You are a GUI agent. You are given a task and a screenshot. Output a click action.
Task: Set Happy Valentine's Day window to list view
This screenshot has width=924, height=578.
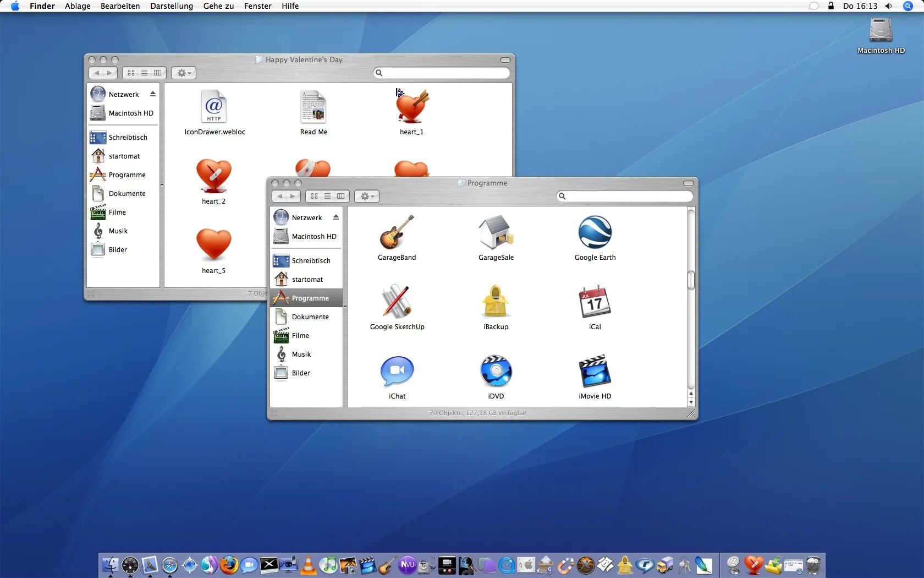[144, 73]
